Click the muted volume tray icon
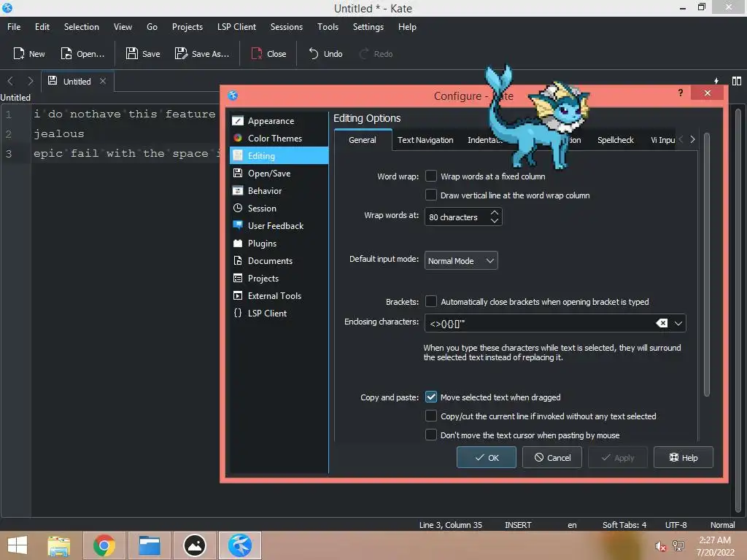747x560 pixels. [660, 546]
